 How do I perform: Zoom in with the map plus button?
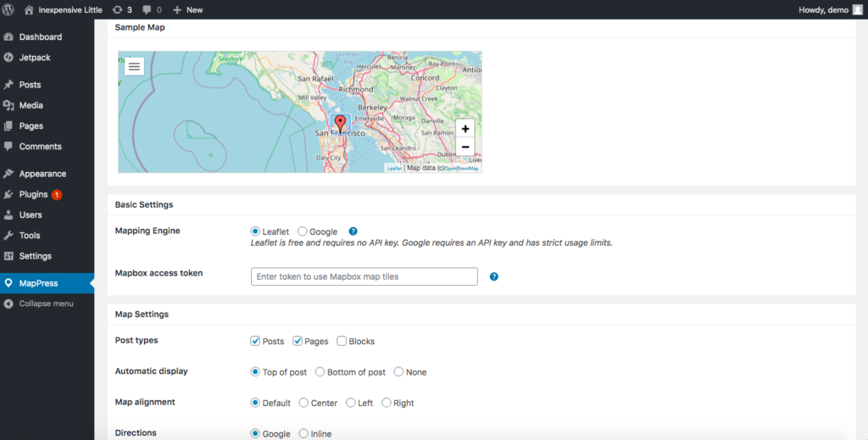465,129
